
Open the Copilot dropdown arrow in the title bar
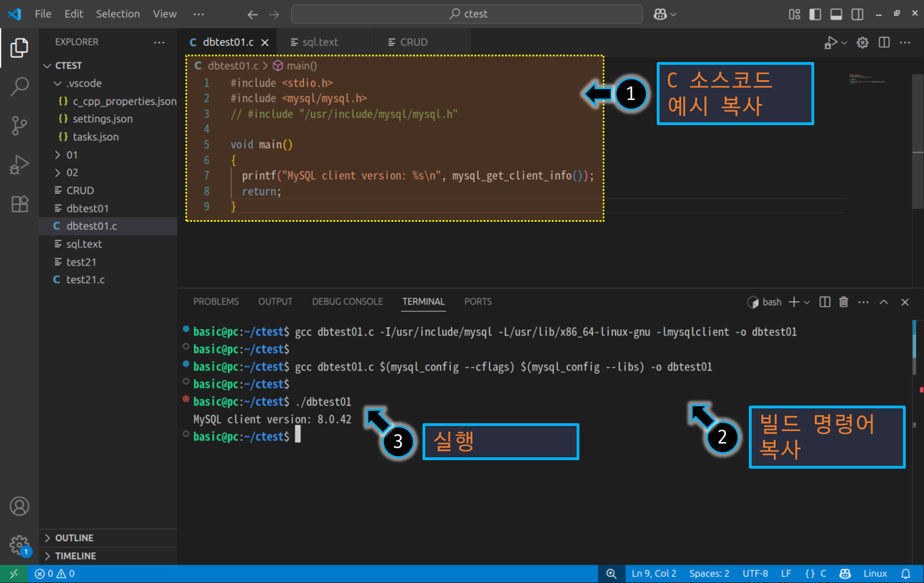click(673, 14)
